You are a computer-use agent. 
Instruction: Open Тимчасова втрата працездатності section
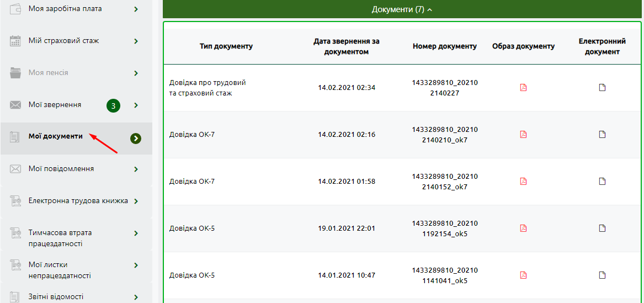pos(76,233)
